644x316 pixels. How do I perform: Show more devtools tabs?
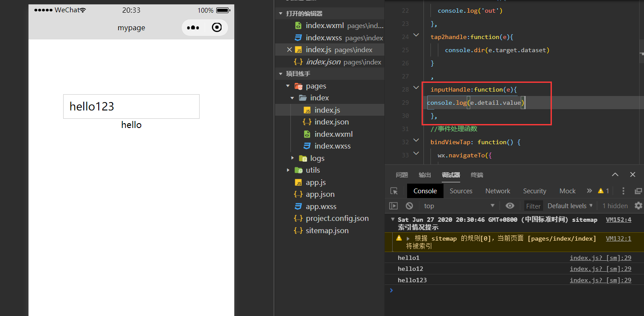(589, 191)
